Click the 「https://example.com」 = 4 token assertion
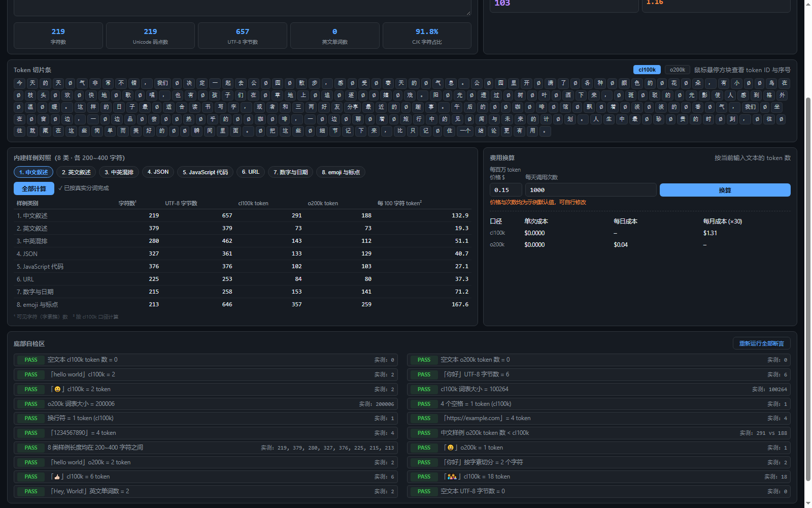812x508 pixels. tap(599, 418)
